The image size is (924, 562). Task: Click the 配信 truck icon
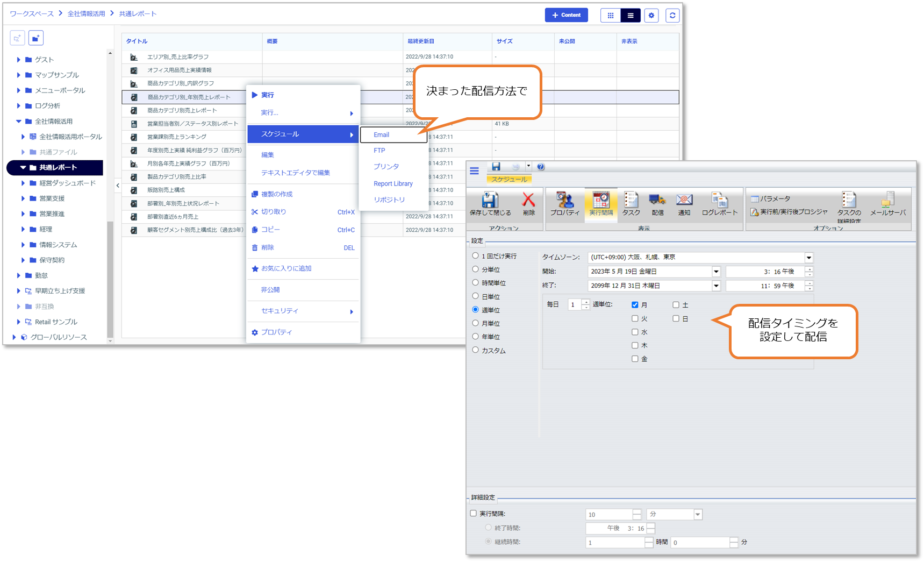(x=657, y=204)
